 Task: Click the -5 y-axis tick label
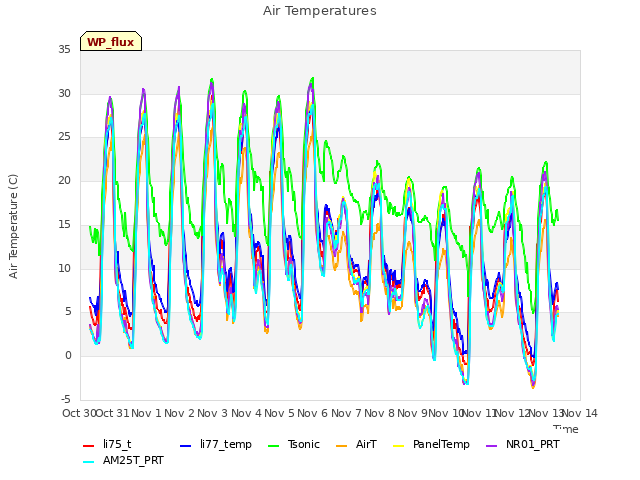click(x=66, y=400)
